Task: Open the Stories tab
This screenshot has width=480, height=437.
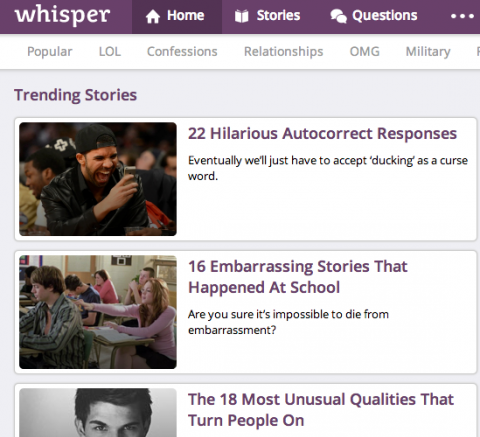Action: coord(267,17)
